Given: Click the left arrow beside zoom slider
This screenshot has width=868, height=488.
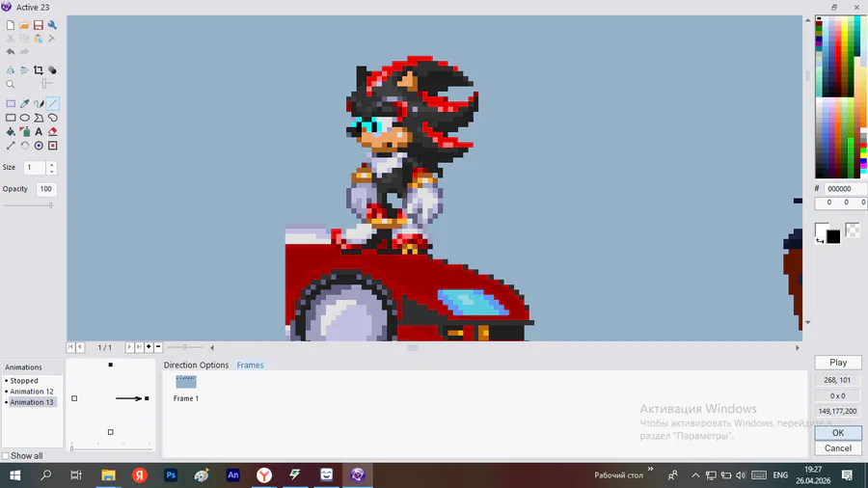Looking at the screenshot, I should click(212, 347).
